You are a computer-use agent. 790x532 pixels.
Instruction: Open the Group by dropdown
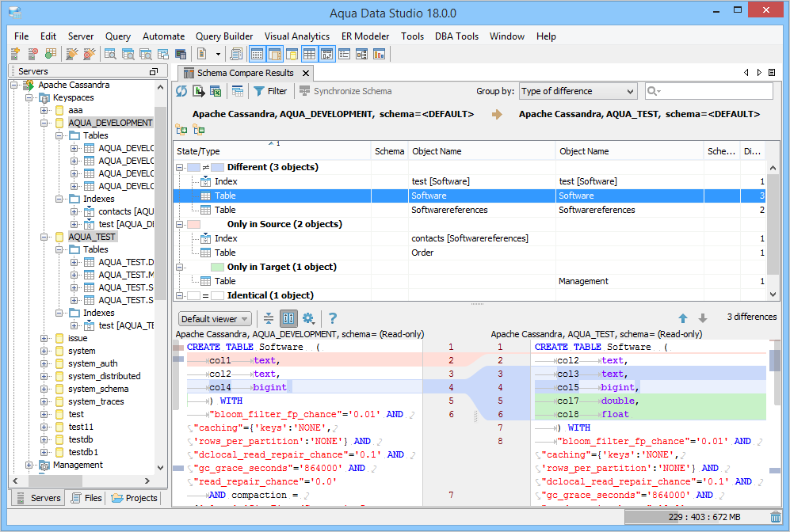tap(578, 91)
